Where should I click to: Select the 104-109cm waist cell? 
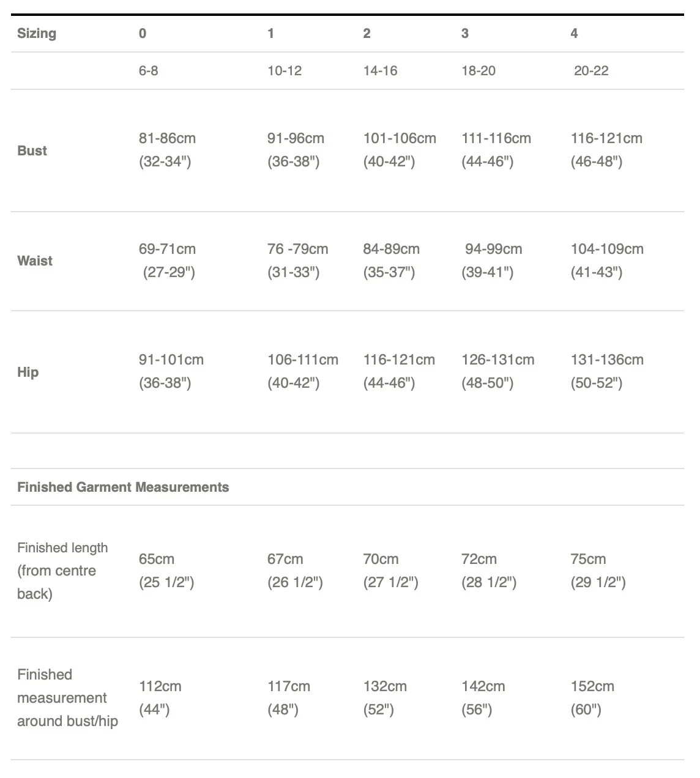[607, 250]
